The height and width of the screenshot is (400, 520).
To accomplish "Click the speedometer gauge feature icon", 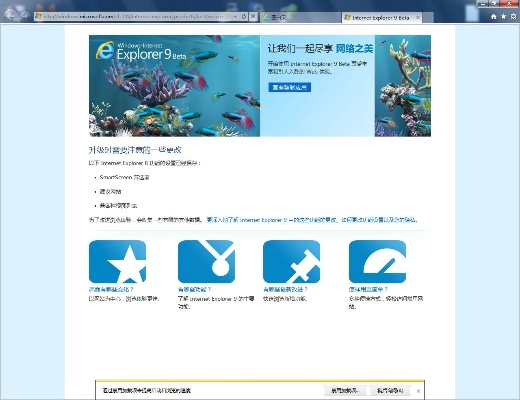I will (377, 262).
